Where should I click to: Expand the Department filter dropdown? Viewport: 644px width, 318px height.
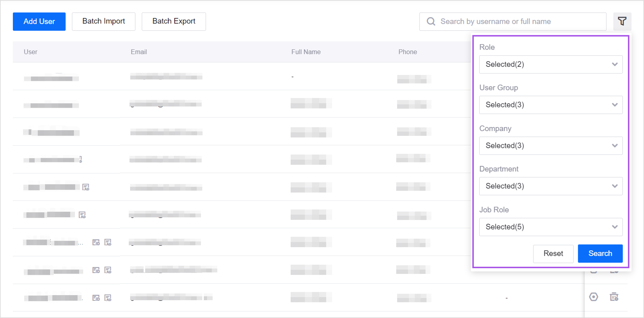coord(551,186)
